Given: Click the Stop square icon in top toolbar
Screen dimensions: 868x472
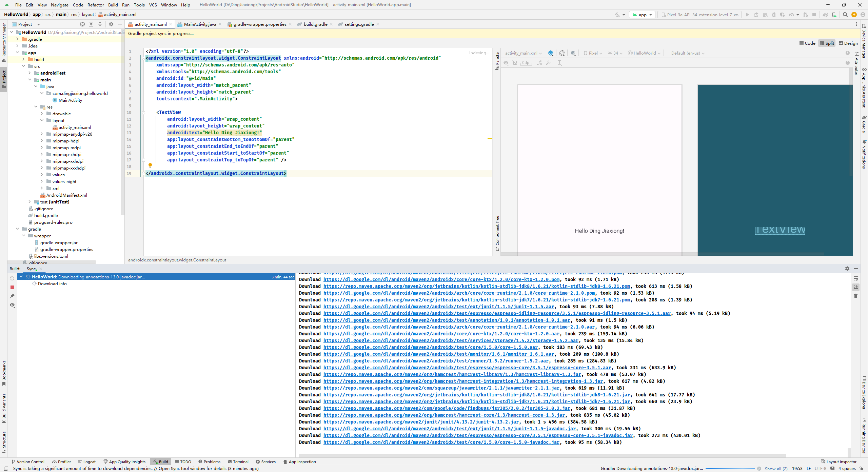Looking at the screenshot, I should tap(814, 15).
